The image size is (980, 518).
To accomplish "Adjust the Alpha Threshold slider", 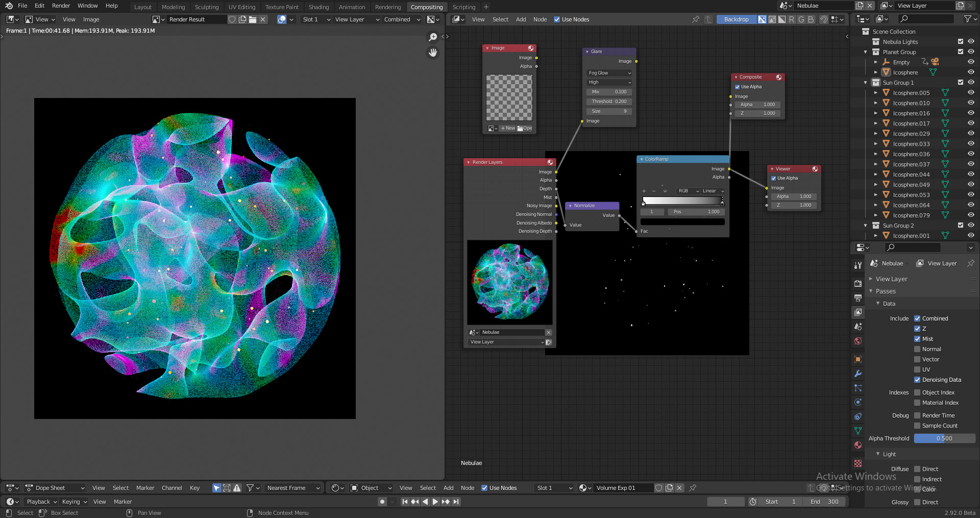I will click(945, 438).
